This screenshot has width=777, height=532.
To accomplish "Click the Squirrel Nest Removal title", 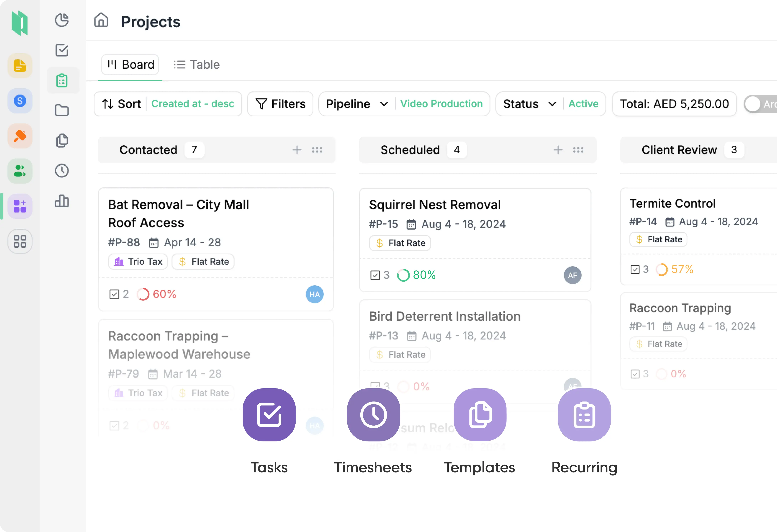I will pyautogui.click(x=435, y=205).
